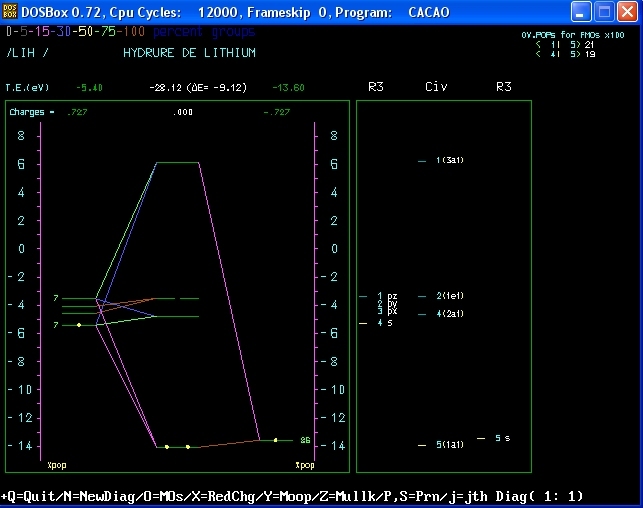Click the 'percent groups' legend text

click(x=204, y=32)
